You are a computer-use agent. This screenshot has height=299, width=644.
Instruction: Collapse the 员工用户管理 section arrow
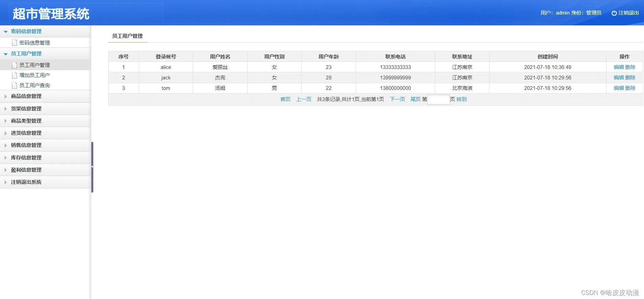point(6,54)
